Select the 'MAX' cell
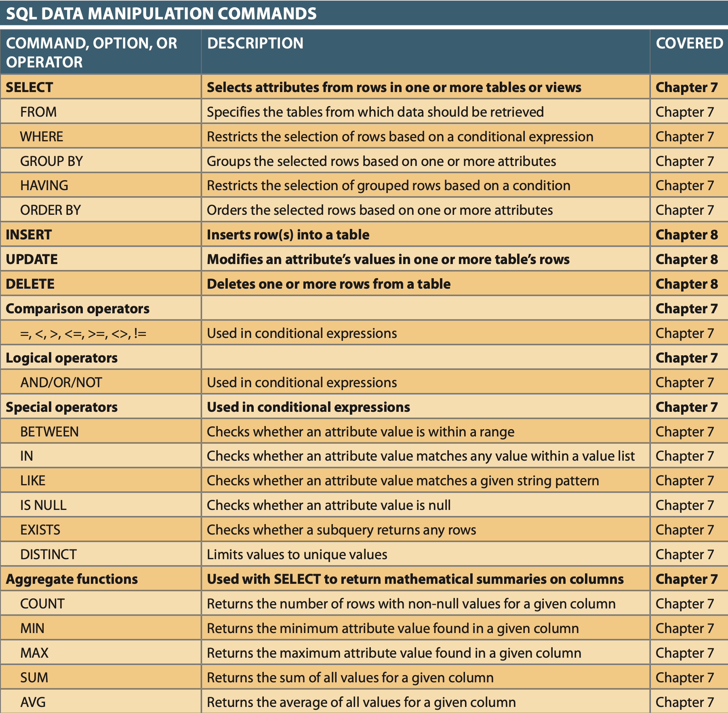This screenshot has height=713, width=728. click(101, 652)
